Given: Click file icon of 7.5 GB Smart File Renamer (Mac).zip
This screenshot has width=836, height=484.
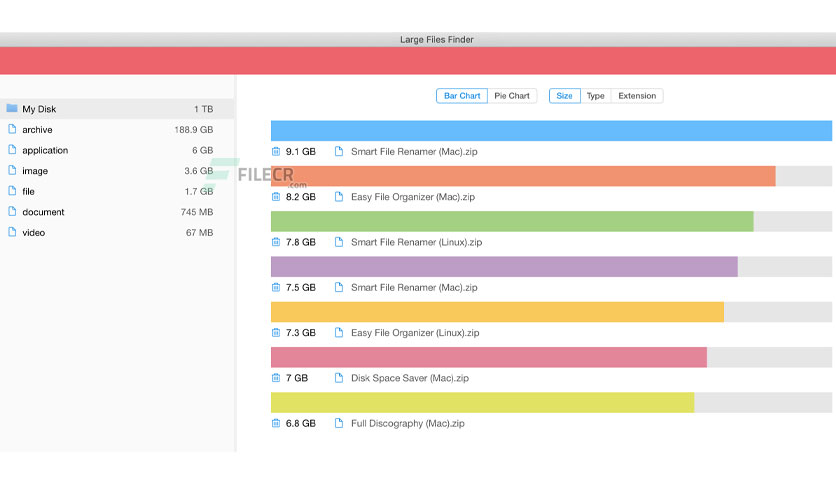Looking at the screenshot, I should [339, 287].
